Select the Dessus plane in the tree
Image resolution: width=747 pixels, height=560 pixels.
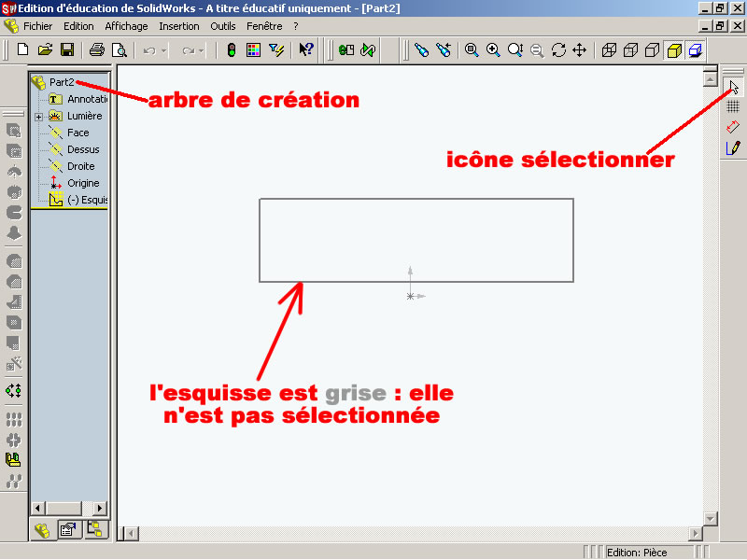(83, 149)
